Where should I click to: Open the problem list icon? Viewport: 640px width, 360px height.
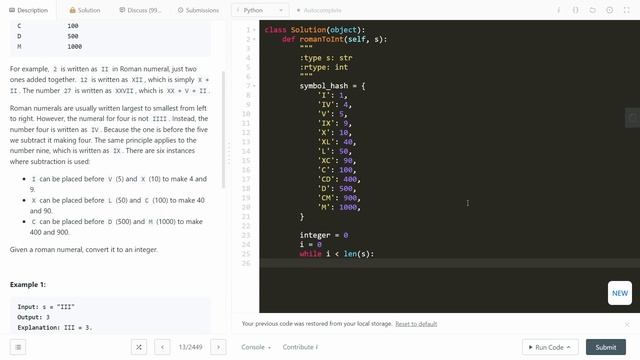point(18,347)
